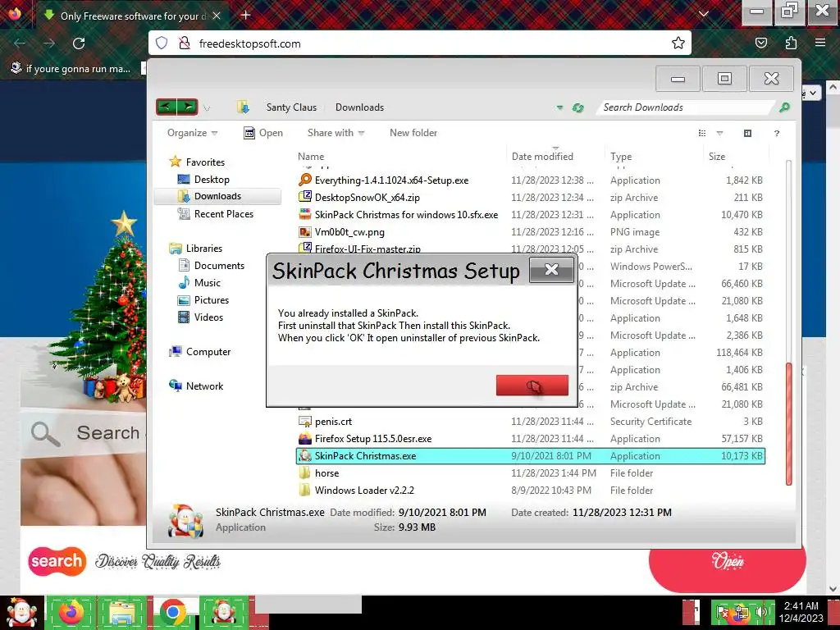Select Computer in navigation pane
Image resolution: width=840 pixels, height=630 pixels.
click(200, 351)
